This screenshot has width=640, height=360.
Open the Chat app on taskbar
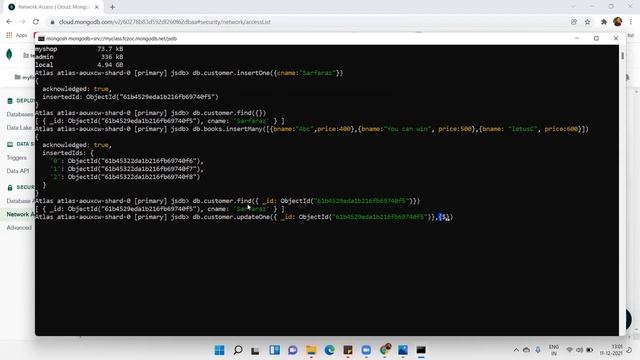(293, 350)
